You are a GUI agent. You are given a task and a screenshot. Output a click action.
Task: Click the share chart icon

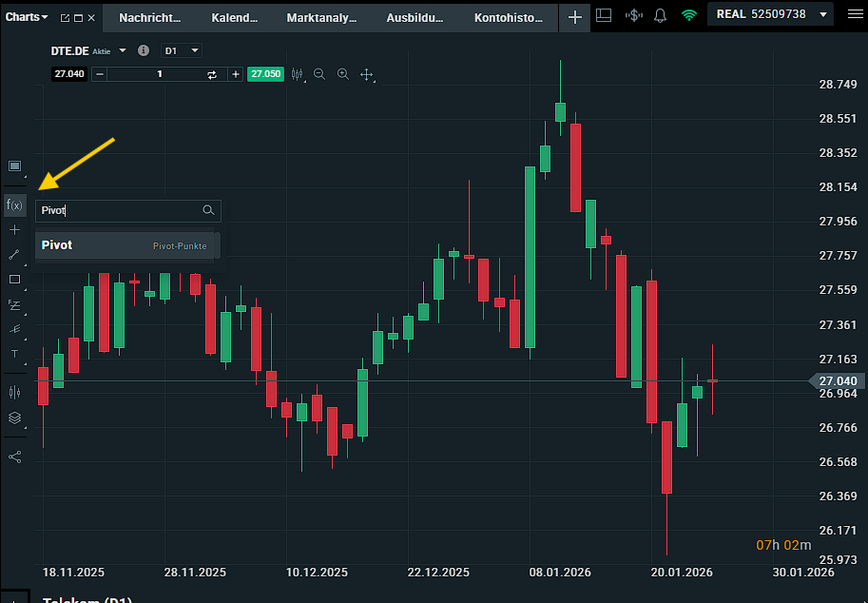point(14,457)
